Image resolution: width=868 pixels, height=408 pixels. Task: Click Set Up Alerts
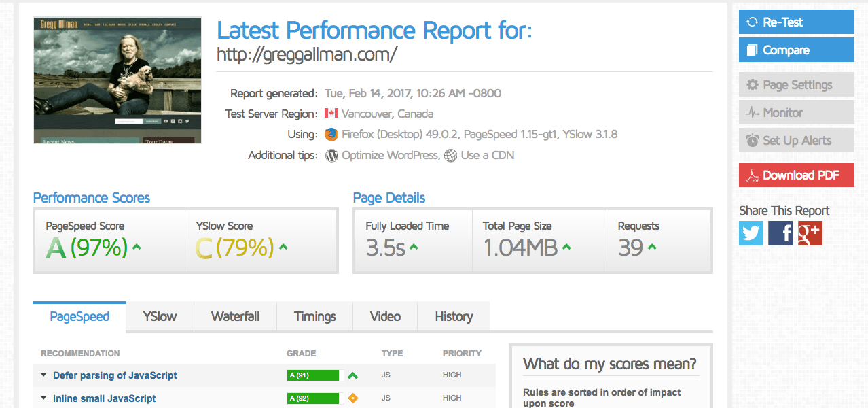(797, 141)
